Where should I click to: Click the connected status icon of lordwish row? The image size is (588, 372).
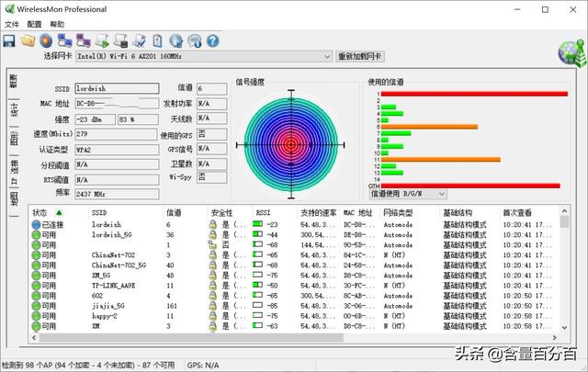(x=36, y=225)
